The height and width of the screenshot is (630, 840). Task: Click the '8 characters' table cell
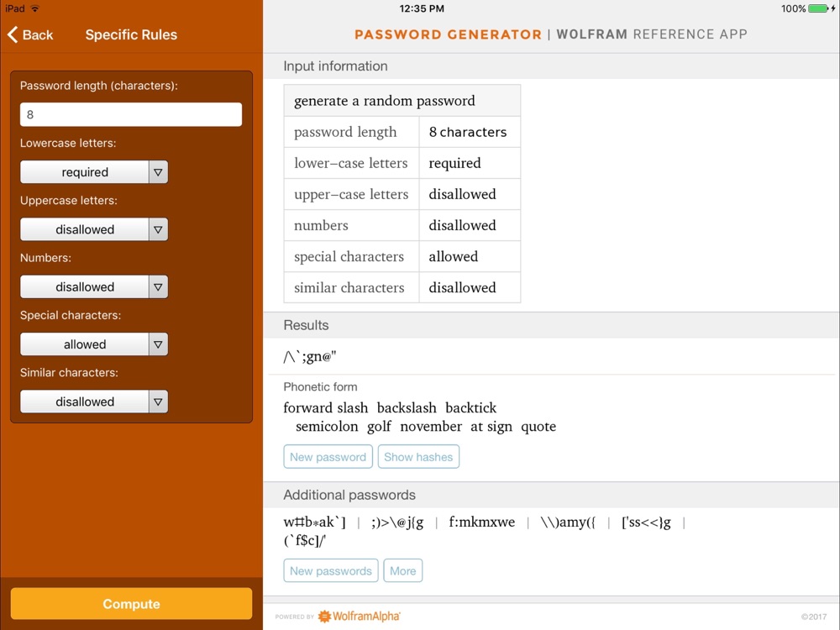(468, 132)
